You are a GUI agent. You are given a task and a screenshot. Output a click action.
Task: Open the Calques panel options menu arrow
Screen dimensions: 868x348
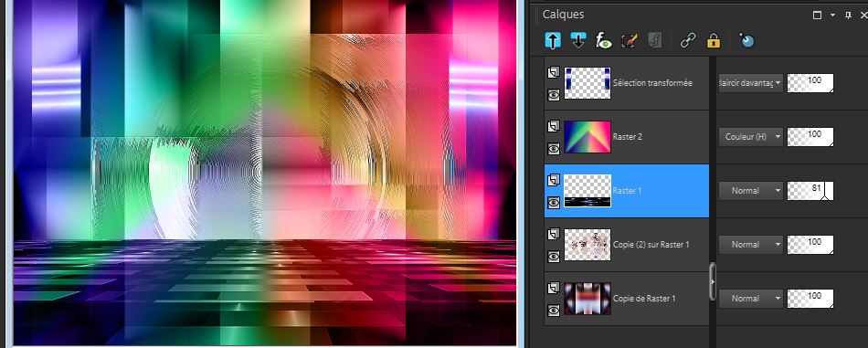[x=832, y=16]
